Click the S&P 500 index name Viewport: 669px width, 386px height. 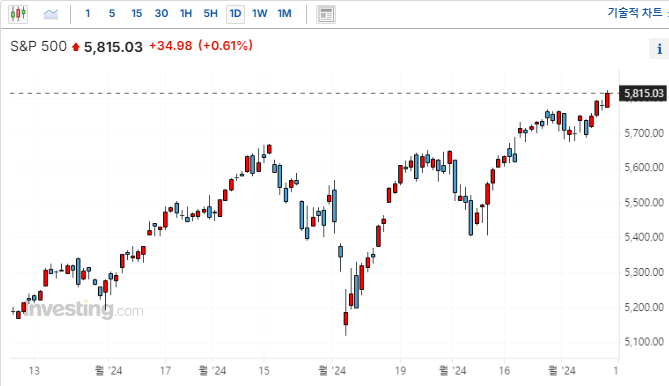[38, 46]
